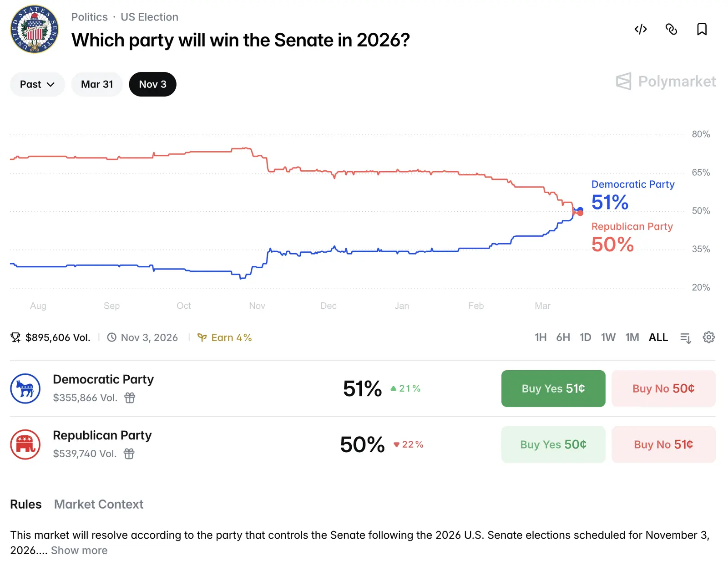Image resolution: width=728 pixels, height=561 pixels.
Task: Click Republican Party gift rewards icon
Action: click(129, 454)
